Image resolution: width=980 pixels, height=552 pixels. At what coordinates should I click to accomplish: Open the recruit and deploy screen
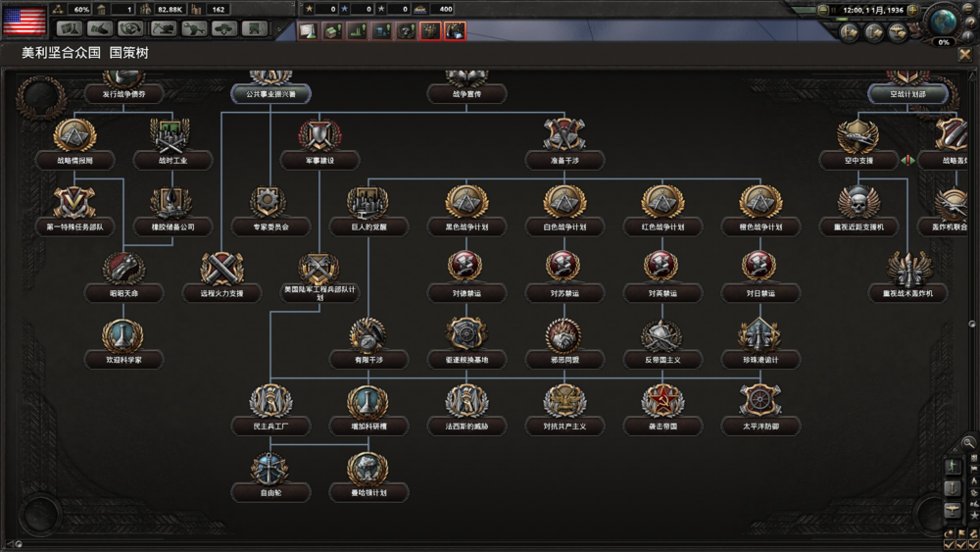tap(224, 28)
